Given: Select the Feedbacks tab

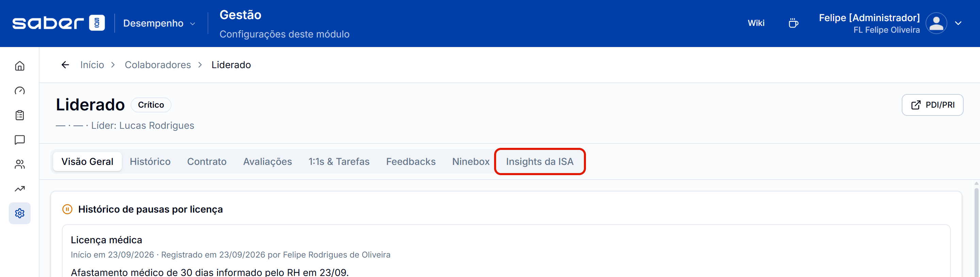Looking at the screenshot, I should click(411, 161).
